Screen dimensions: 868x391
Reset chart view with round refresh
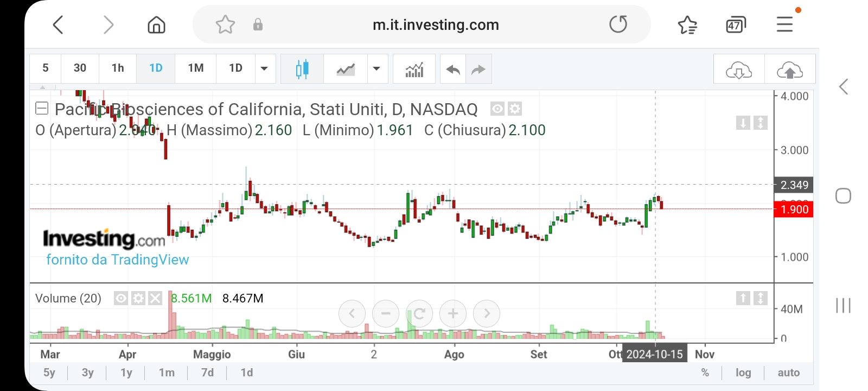click(419, 313)
